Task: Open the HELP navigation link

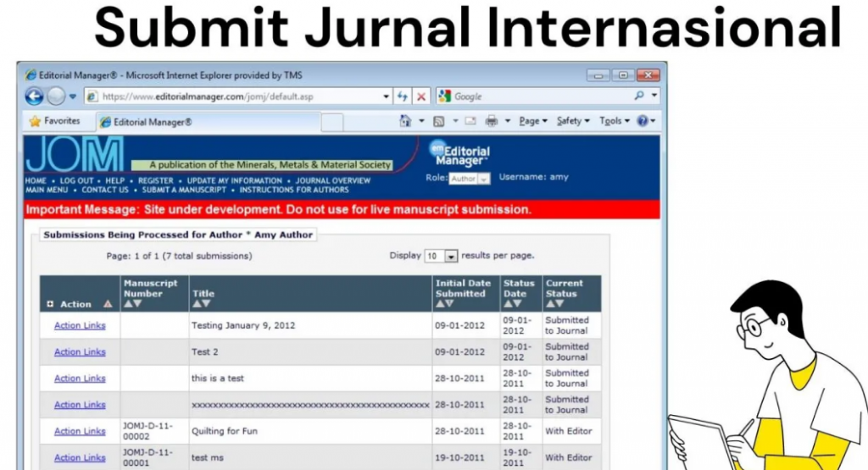Action: [115, 181]
